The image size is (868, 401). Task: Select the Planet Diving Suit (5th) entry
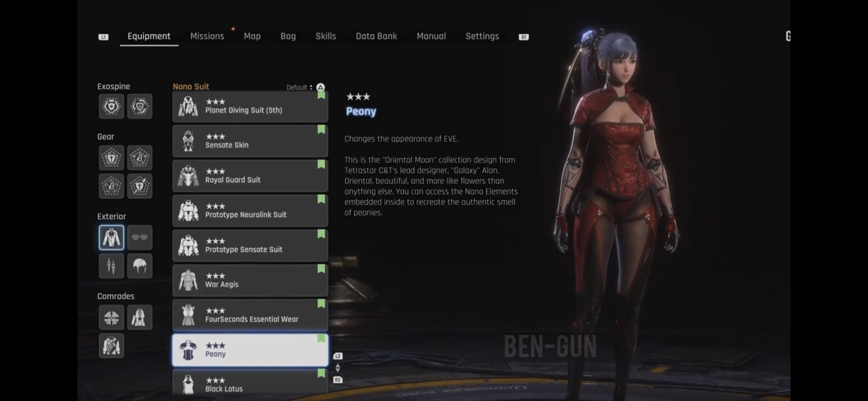point(250,106)
